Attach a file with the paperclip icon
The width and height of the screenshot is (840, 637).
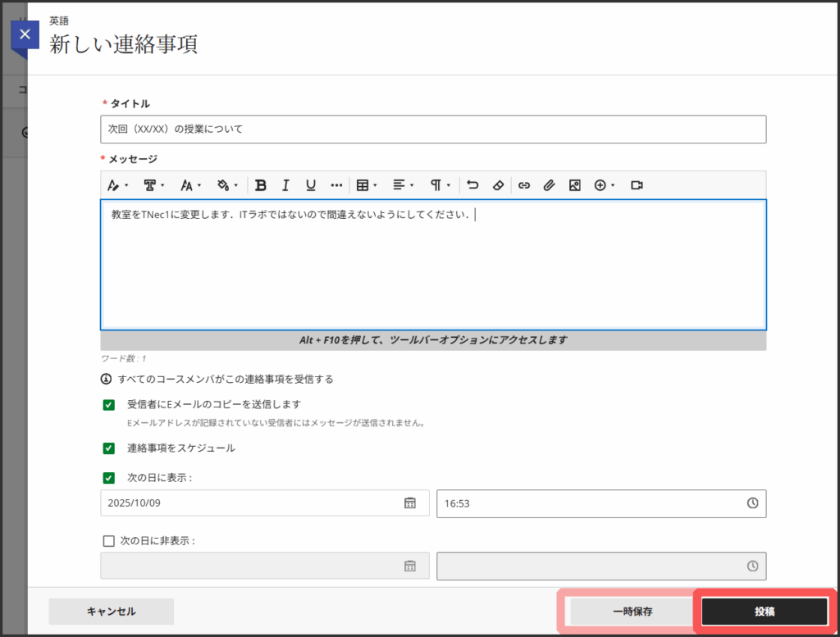550,185
